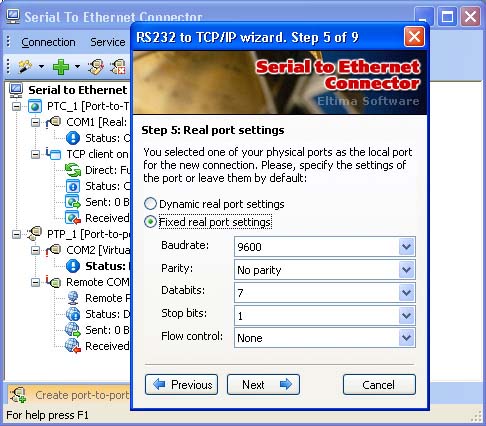Screen dimensions: 486x426
Task: Click the Remote host computer icon
Action: point(73,298)
